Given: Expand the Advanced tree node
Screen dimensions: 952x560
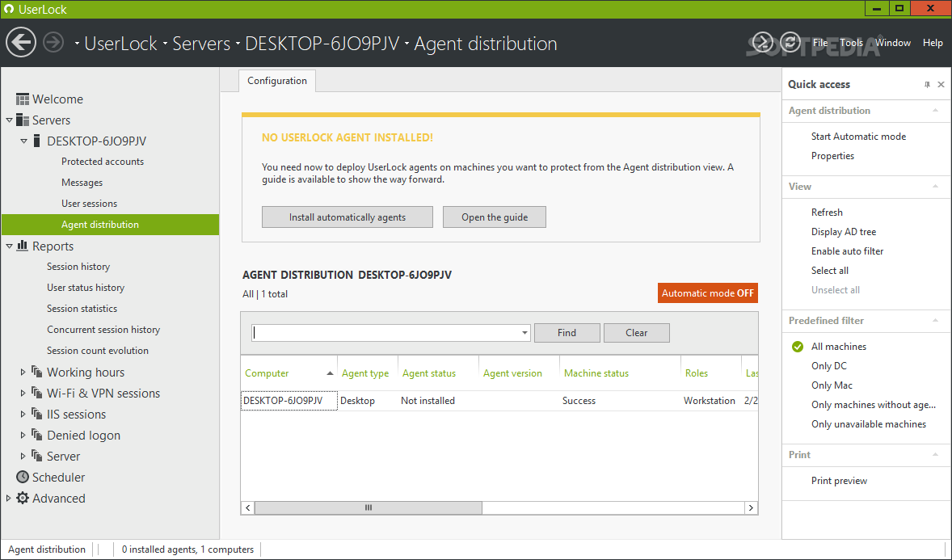Looking at the screenshot, I should pyautogui.click(x=9, y=498).
